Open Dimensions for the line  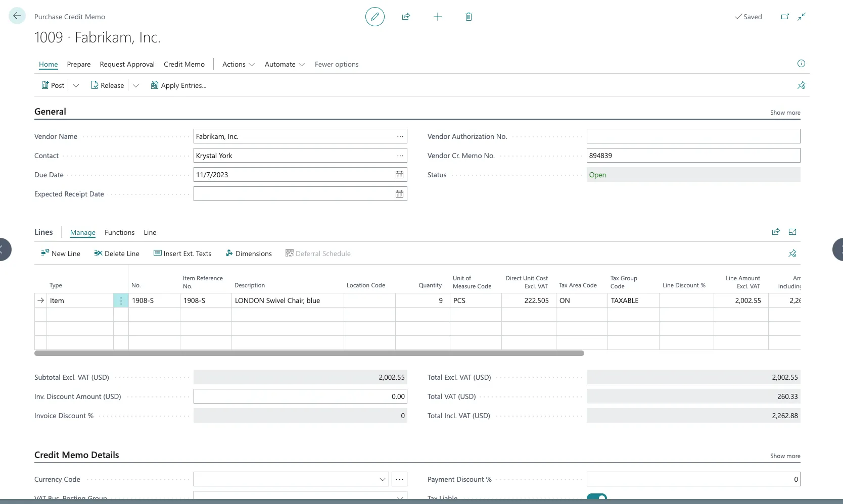[249, 254]
